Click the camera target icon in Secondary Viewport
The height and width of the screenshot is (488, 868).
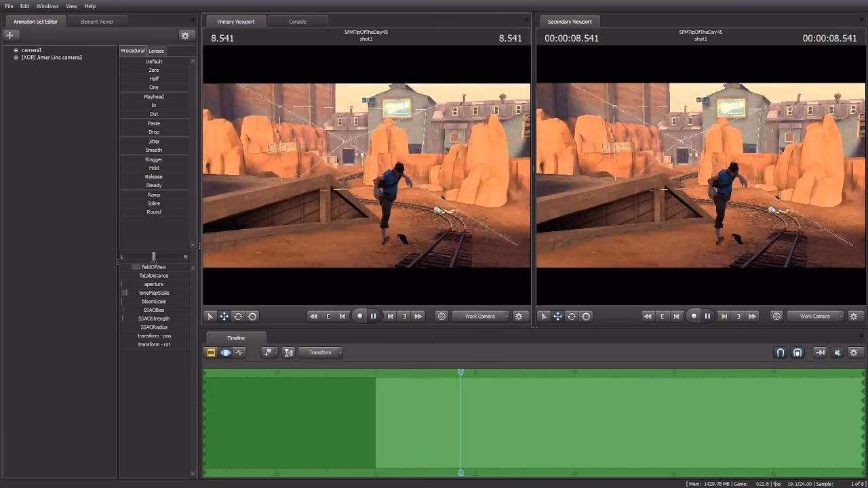tap(776, 316)
